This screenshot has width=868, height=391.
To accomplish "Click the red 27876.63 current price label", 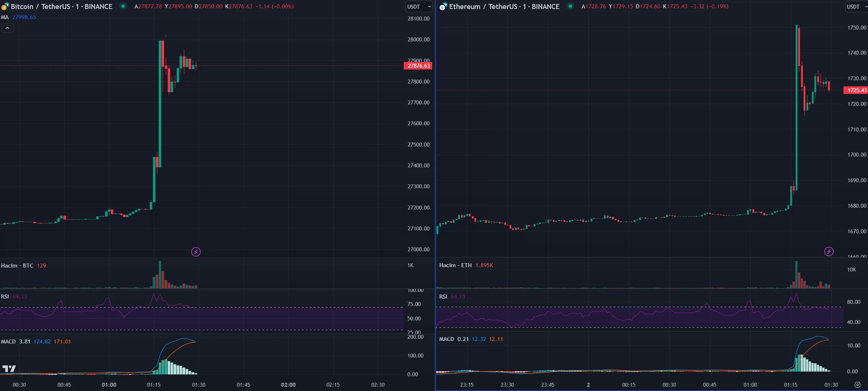I will pyautogui.click(x=418, y=66).
